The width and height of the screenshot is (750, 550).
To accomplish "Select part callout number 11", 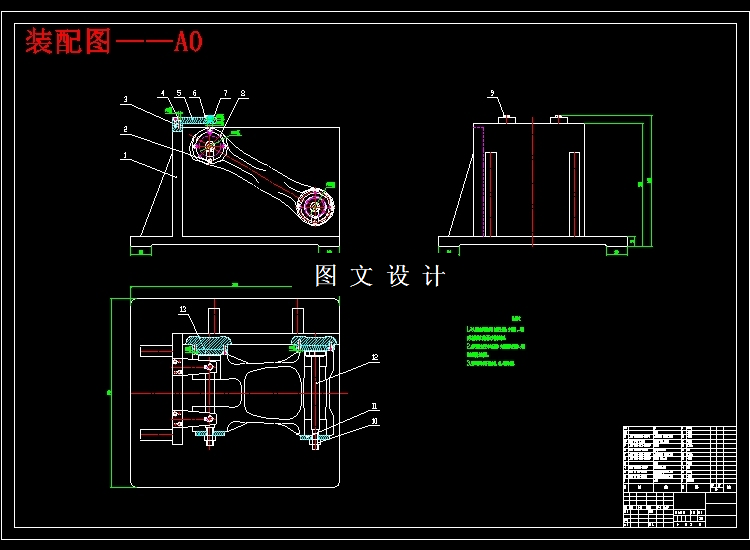I will (x=375, y=406).
